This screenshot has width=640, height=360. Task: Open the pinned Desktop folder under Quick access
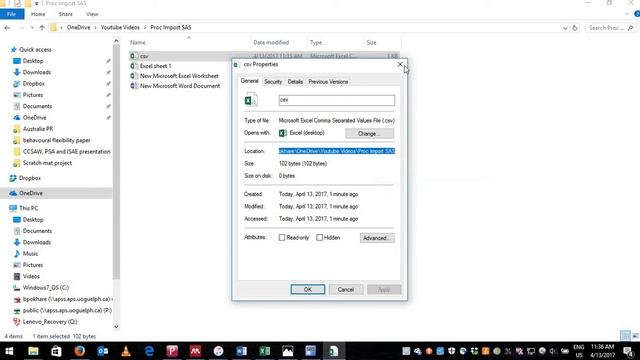point(33,61)
